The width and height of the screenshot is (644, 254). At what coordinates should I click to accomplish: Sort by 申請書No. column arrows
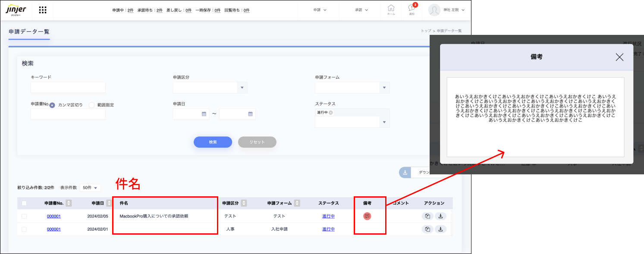pyautogui.click(x=69, y=203)
